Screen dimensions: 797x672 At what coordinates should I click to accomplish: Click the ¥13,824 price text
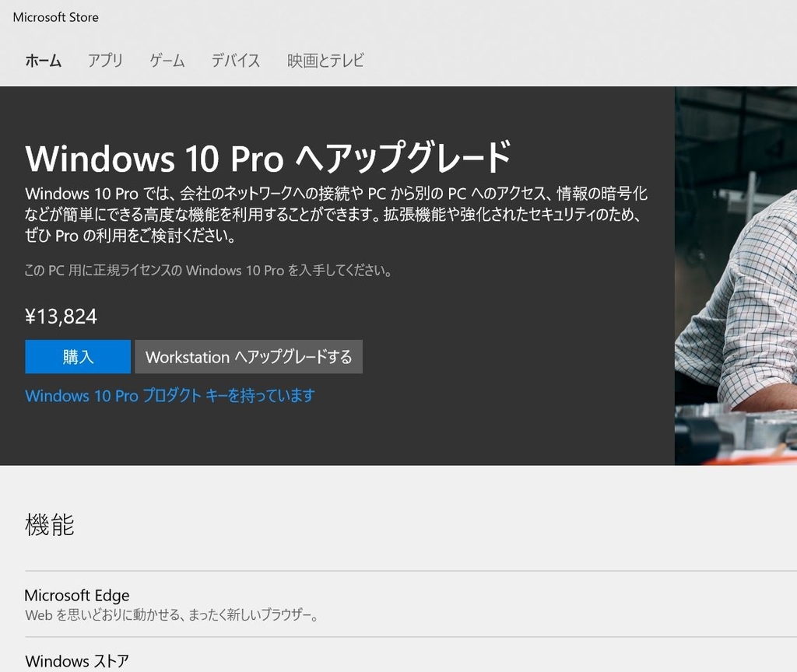tap(61, 317)
